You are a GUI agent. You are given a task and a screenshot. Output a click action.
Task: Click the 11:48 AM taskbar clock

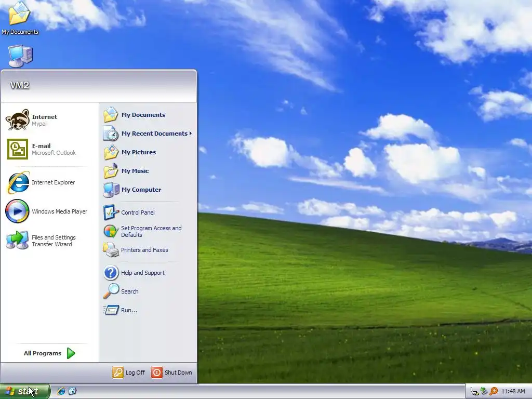coord(513,391)
